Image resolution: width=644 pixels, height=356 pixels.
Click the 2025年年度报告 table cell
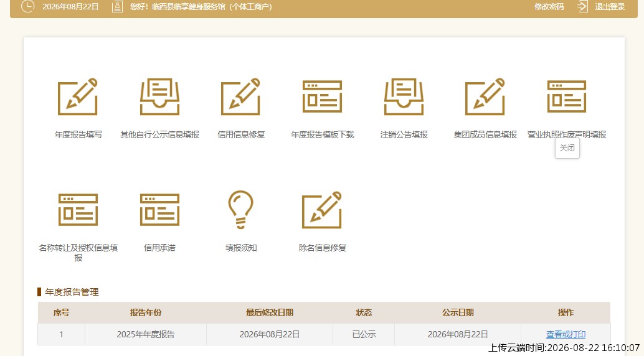[x=145, y=334]
